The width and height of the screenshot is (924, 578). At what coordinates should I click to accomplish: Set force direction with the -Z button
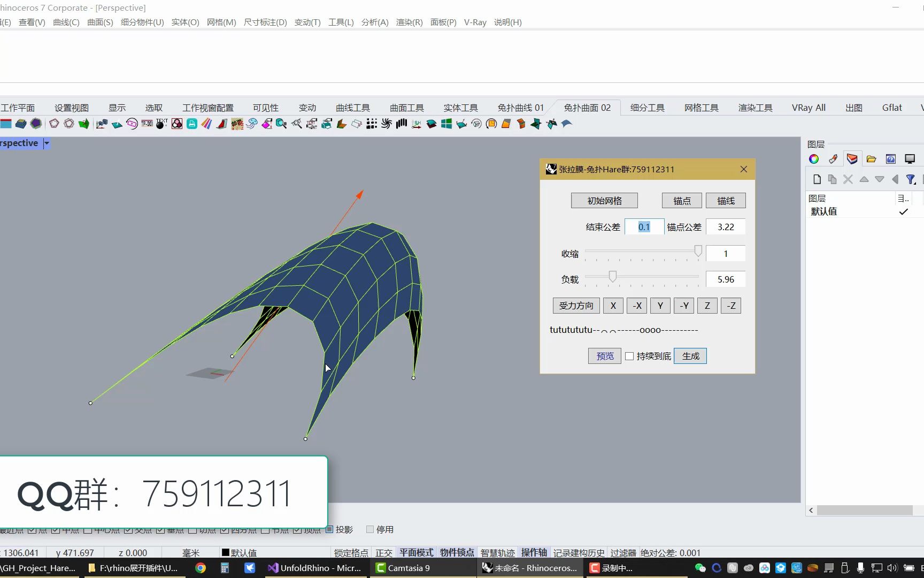[731, 306]
